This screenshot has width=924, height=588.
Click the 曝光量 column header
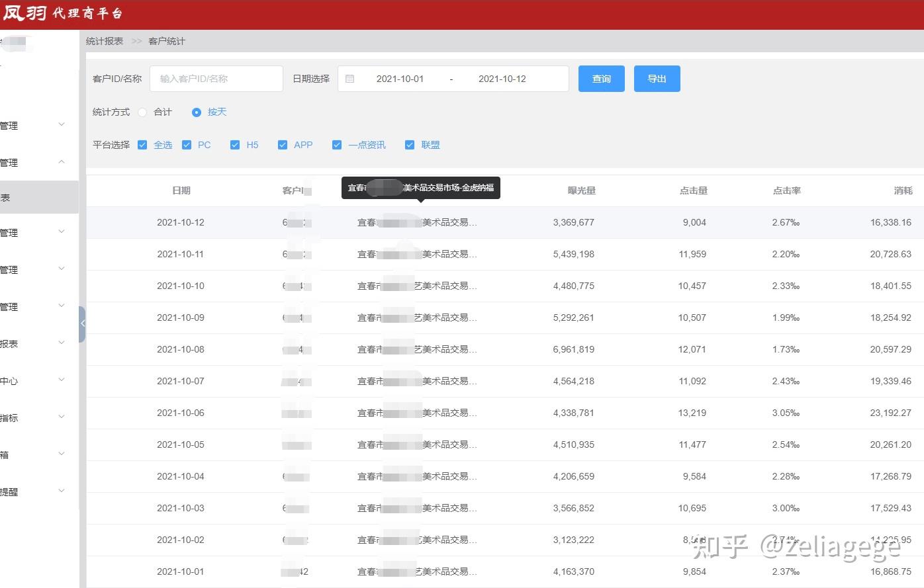[x=582, y=190]
